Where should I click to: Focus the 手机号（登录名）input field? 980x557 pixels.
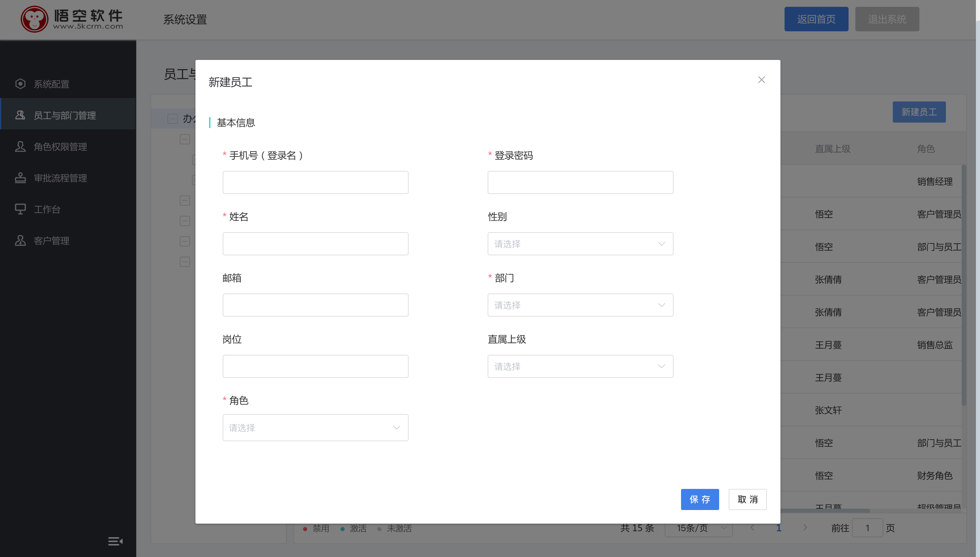click(x=315, y=182)
